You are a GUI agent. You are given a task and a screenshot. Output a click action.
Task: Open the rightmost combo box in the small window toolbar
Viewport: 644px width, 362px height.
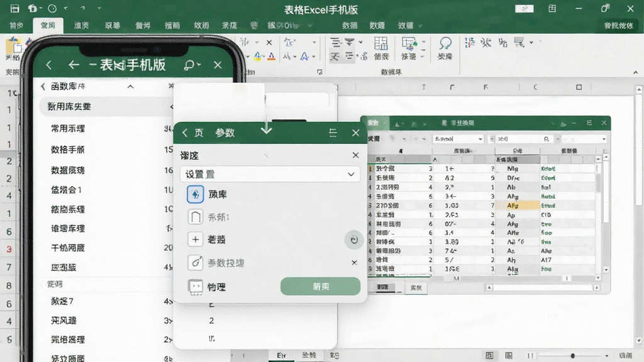(x=584, y=139)
